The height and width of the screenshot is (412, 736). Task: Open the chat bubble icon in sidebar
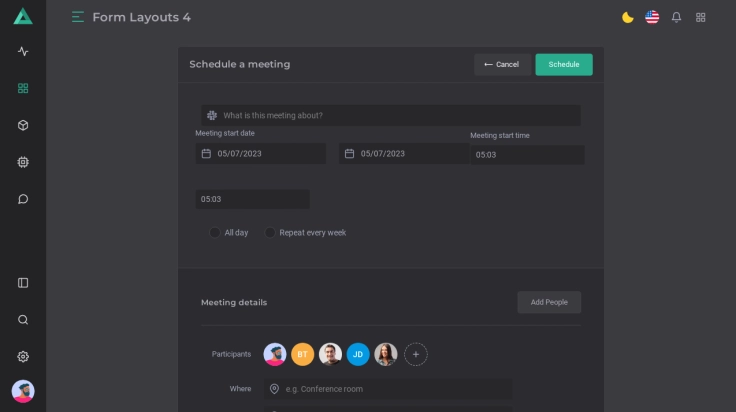click(23, 199)
